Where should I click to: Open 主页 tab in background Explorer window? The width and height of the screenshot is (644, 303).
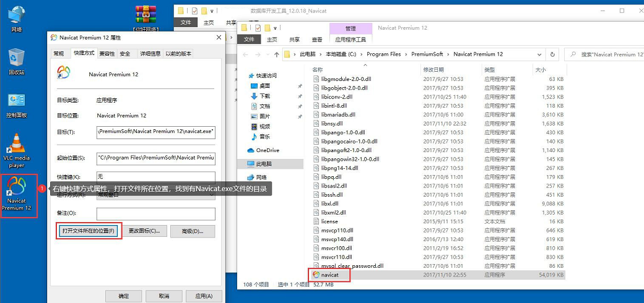pyautogui.click(x=209, y=23)
